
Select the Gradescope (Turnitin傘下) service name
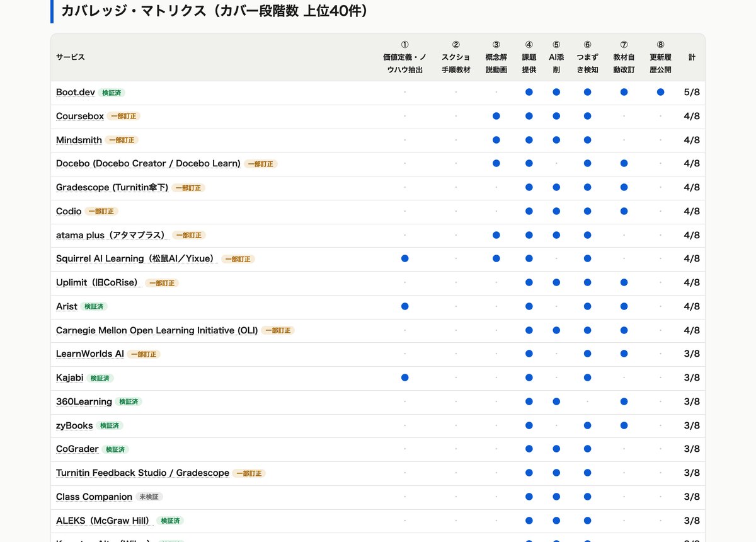coord(112,187)
